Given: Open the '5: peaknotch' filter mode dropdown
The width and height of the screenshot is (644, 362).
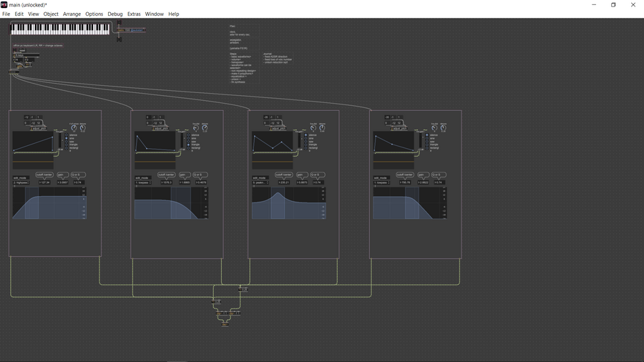Looking at the screenshot, I should [x=261, y=182].
